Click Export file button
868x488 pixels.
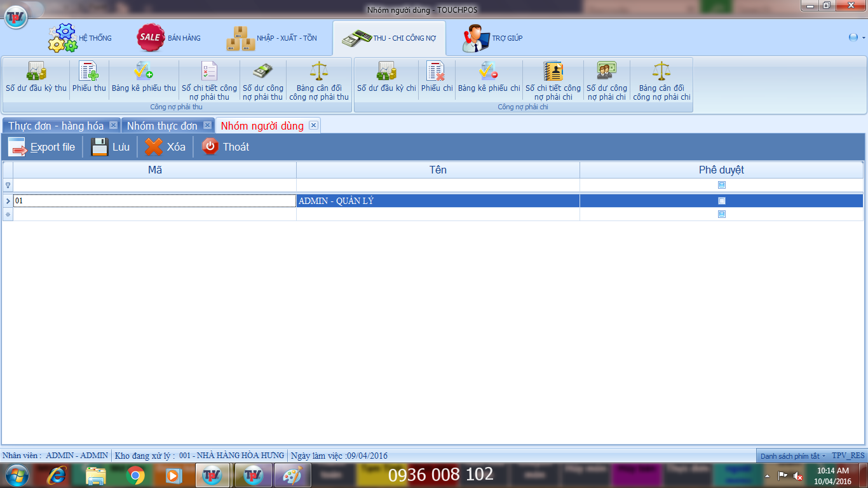[42, 147]
